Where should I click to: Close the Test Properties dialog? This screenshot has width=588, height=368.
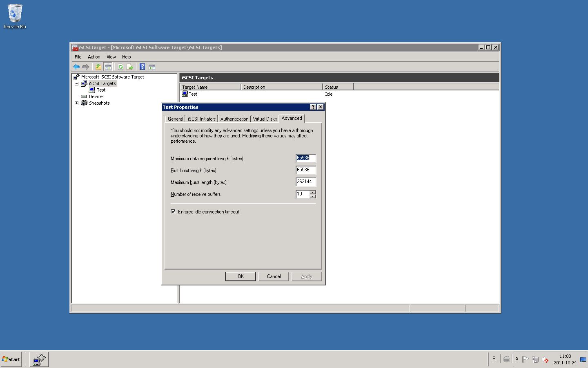pyautogui.click(x=321, y=107)
